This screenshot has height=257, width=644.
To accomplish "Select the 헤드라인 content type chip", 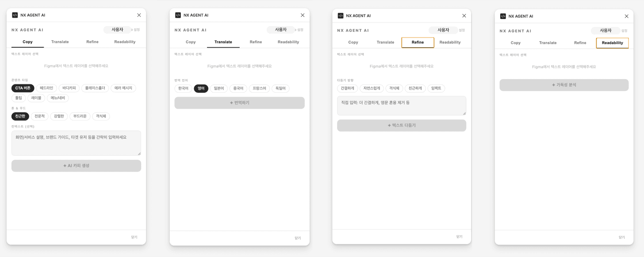I will [46, 88].
